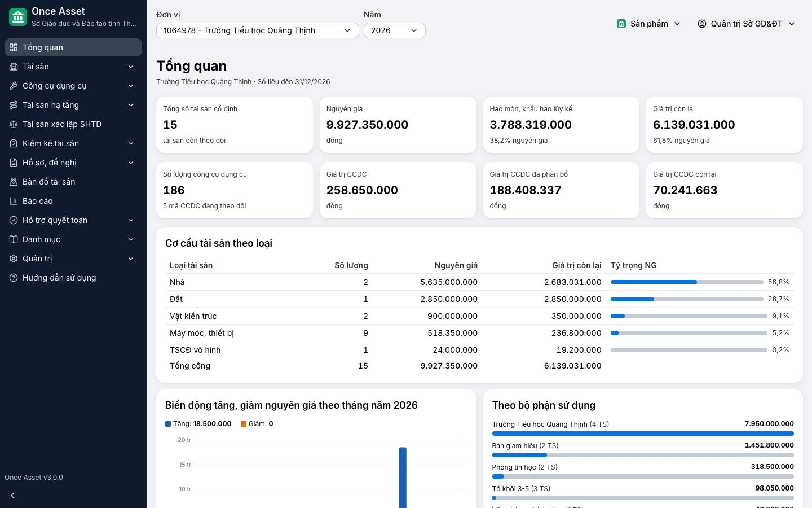The image size is (812, 508).
Task: Open the Danh mục sidebar menu
Action: click(73, 239)
